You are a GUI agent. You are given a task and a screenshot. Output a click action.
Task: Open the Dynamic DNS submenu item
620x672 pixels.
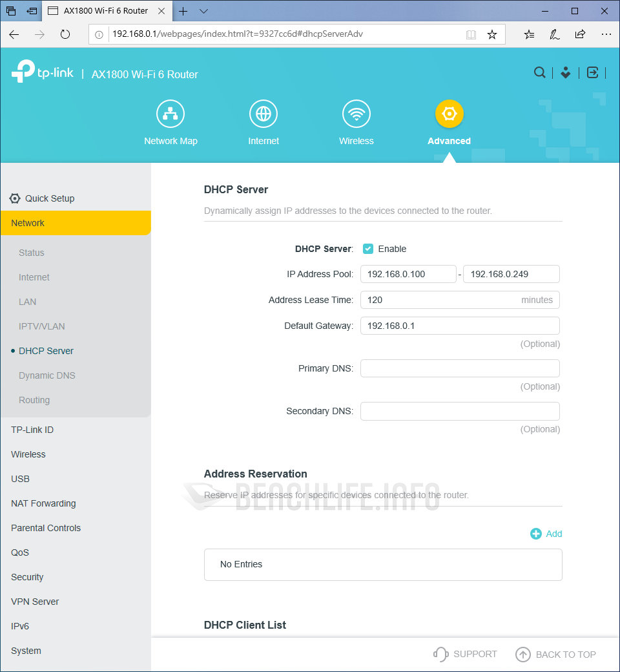click(46, 375)
